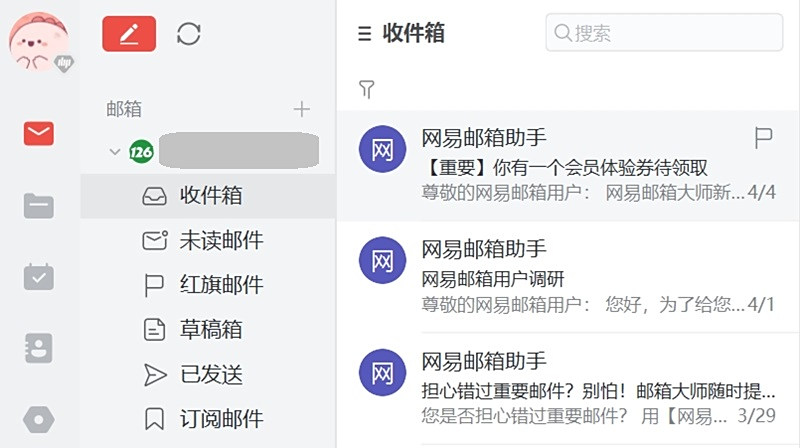Open the 订阅邮件 folder

click(208, 419)
